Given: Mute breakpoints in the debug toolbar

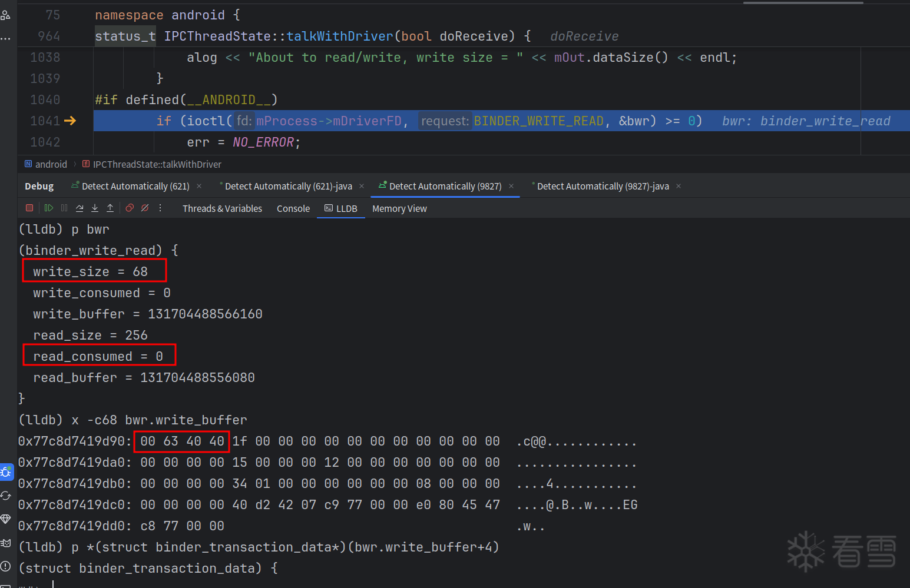Looking at the screenshot, I should point(145,208).
